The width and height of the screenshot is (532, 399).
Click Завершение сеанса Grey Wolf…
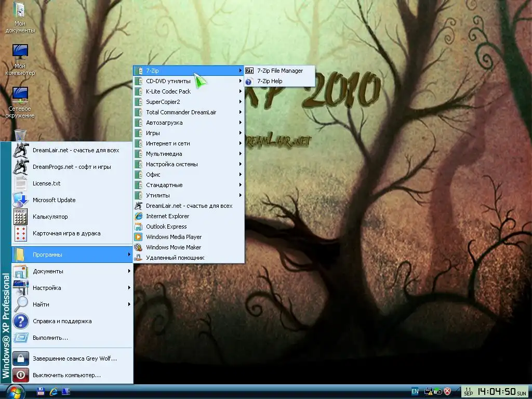tap(72, 358)
